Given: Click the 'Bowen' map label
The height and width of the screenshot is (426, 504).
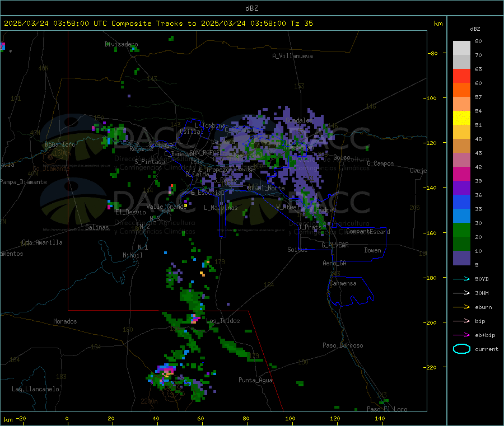Looking at the screenshot, I should click(372, 250).
